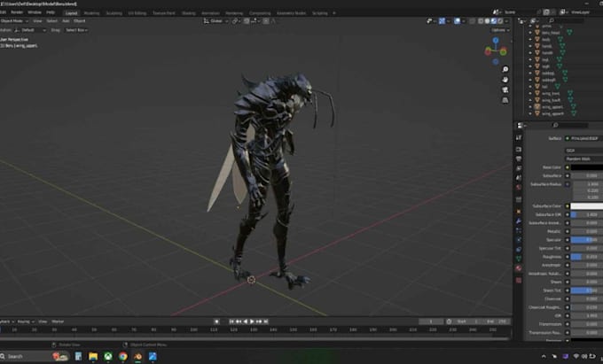The height and width of the screenshot is (364, 603).
Task: Open the Modifiers wrench properties tab
Action: click(519, 221)
